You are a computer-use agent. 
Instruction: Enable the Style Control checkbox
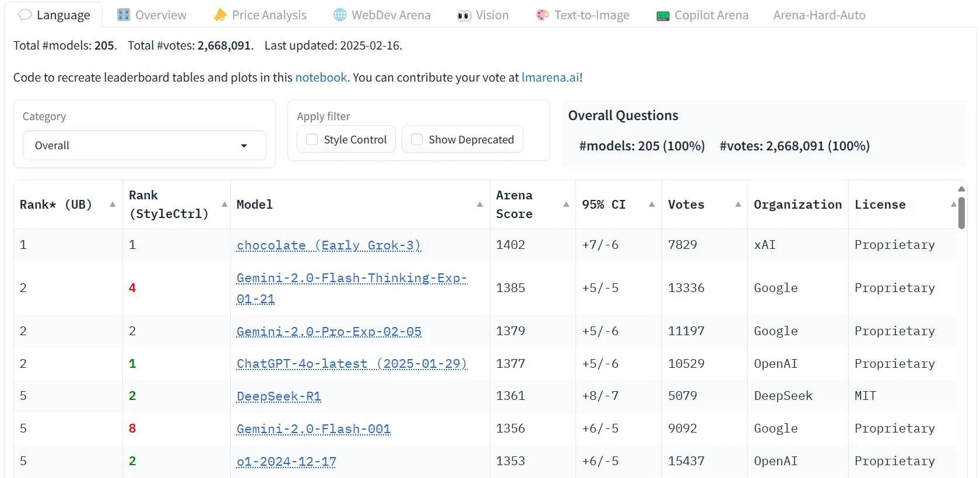(312, 140)
